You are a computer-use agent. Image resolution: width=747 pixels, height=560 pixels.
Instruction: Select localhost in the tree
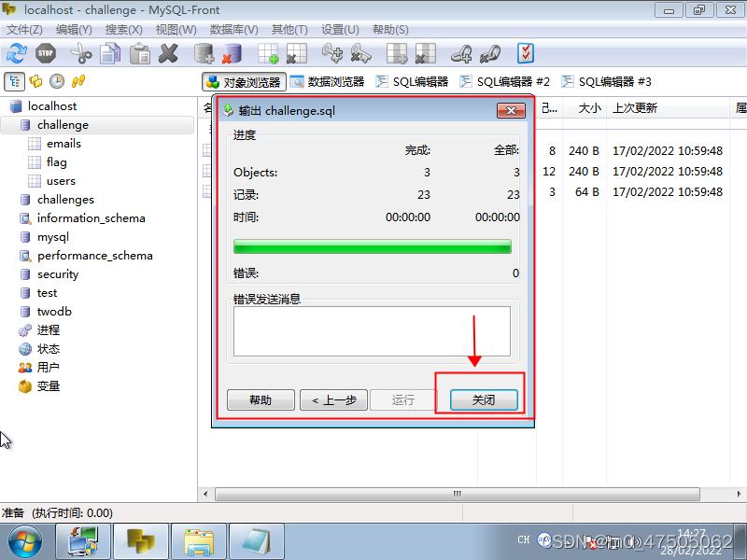[x=52, y=106]
